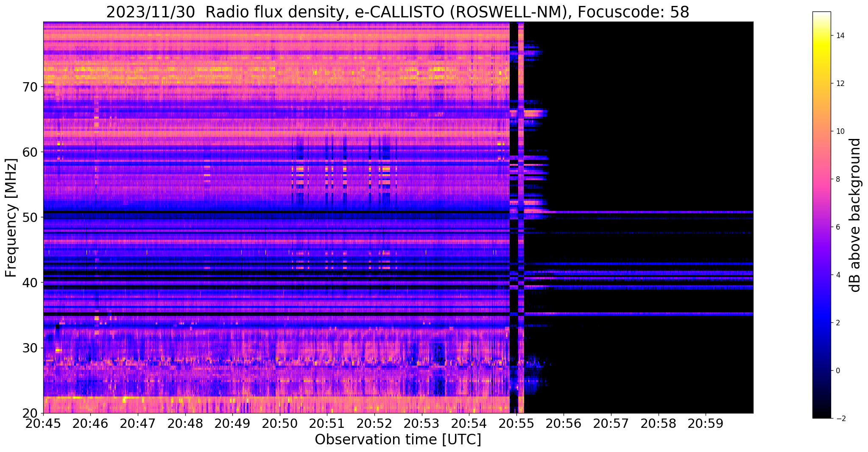The width and height of the screenshot is (868, 452).
Task: Click the colorbar tick label 2
Action: pyautogui.click(x=837, y=323)
